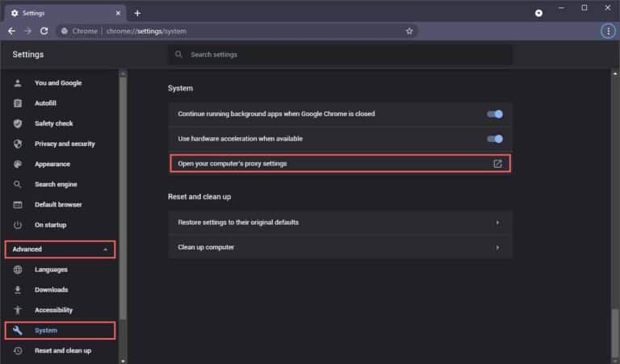Click the Search settings input field
Screen dimensions: 620x364
point(339,54)
